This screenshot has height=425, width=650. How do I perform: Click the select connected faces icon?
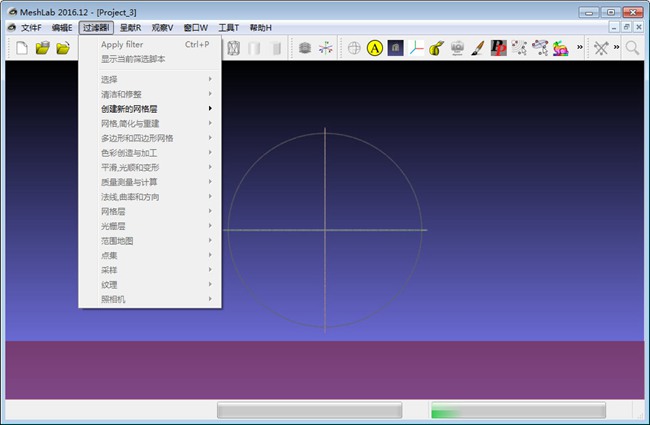pos(540,48)
